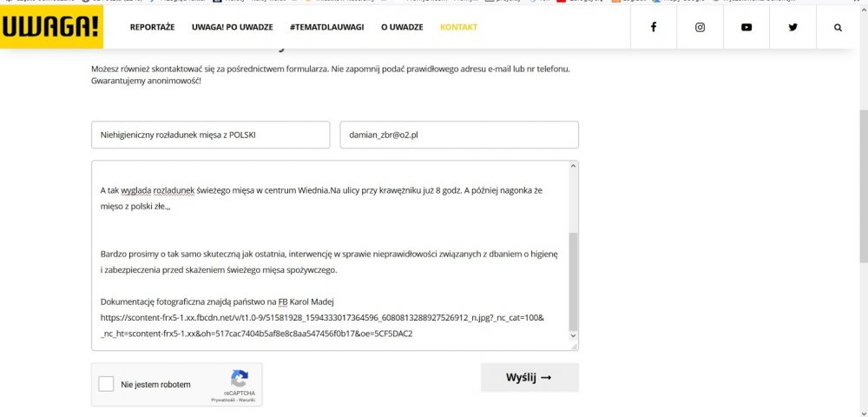Visit the Twitter profile icon

pos(792,27)
